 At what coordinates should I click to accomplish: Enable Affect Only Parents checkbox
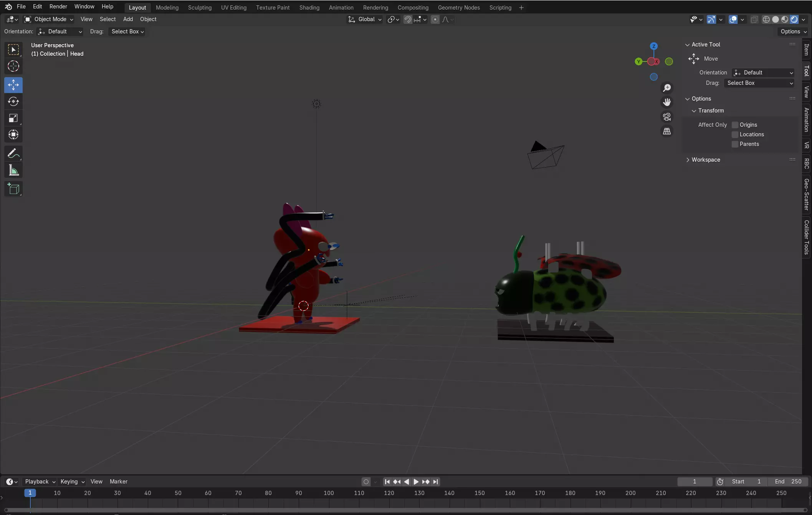click(x=735, y=144)
